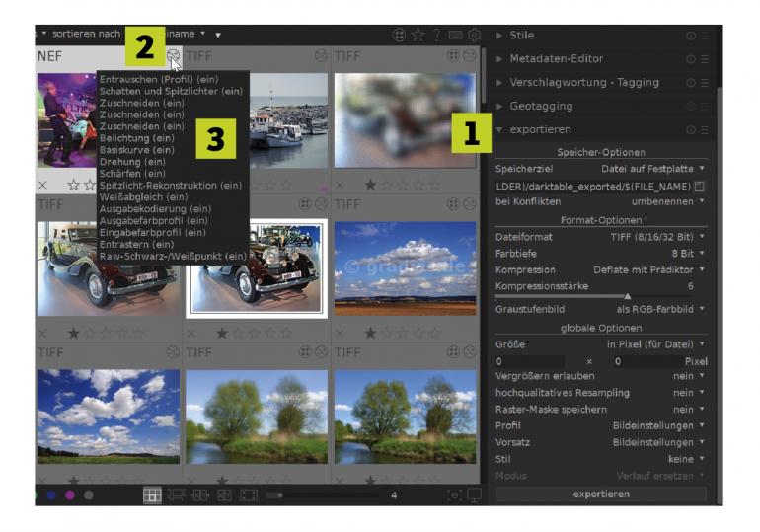760x532 pixels.
Task: Switch to fixed culling layout icon
Action: point(200,495)
